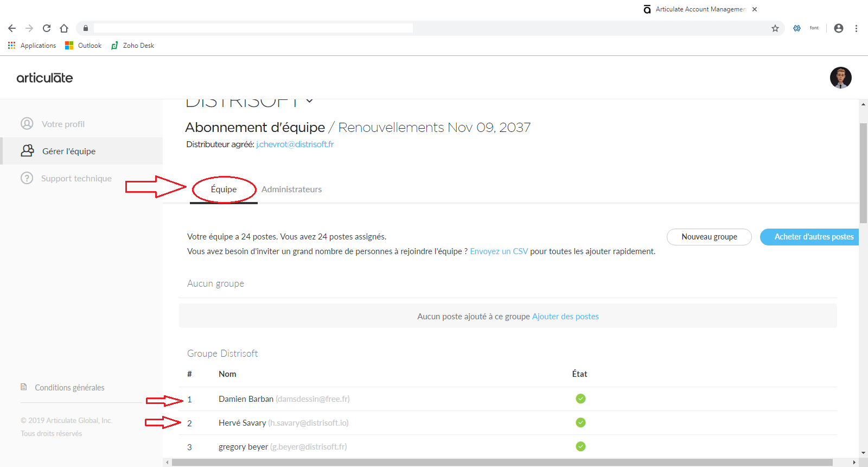Close the Articulate Account Management tab
868x467 pixels.
[x=755, y=9]
